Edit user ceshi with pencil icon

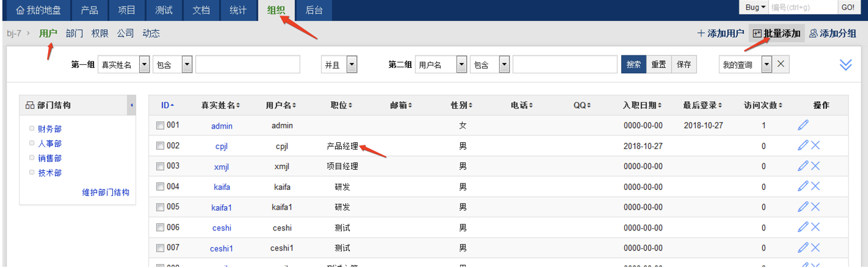(x=803, y=227)
